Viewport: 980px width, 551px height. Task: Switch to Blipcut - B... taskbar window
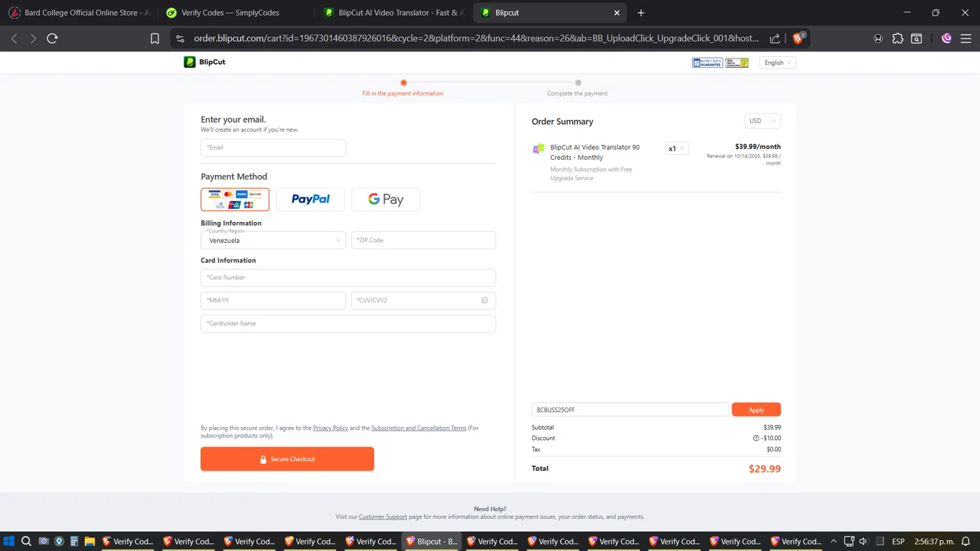tap(431, 541)
